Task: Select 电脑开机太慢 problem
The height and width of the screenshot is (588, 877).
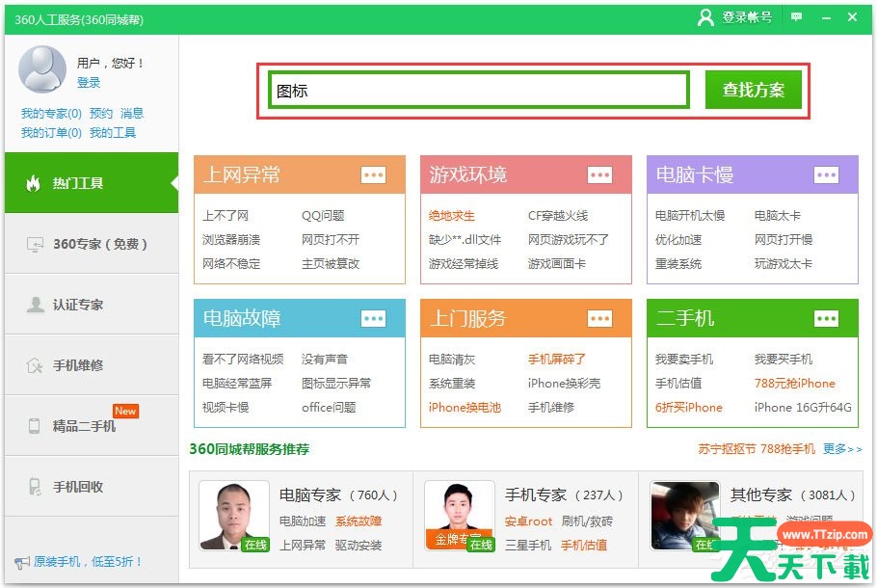Action: 690,216
